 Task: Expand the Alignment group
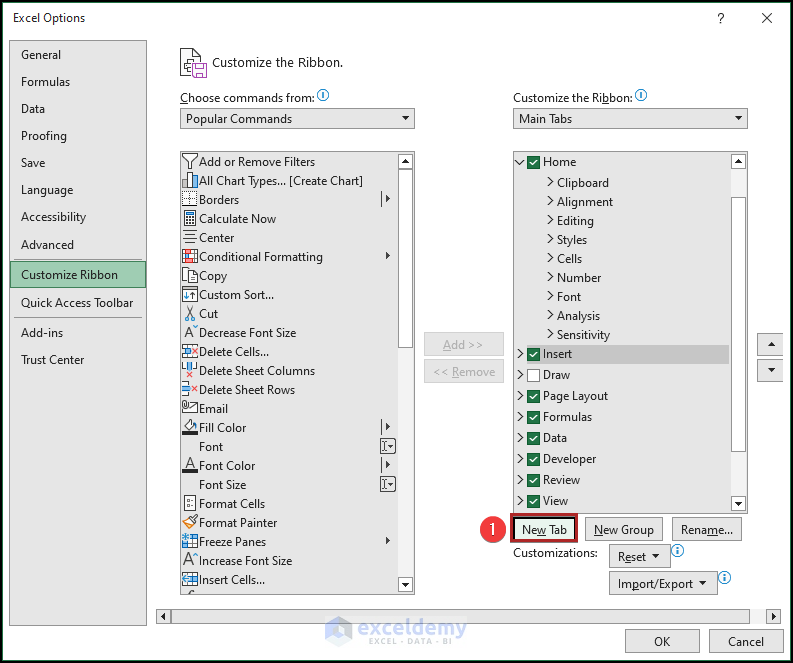pyautogui.click(x=550, y=201)
